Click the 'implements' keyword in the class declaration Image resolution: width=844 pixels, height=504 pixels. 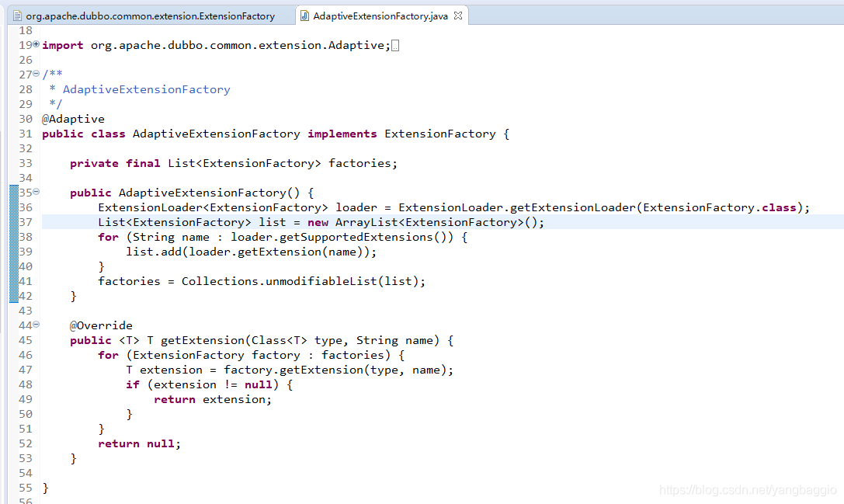(x=342, y=134)
